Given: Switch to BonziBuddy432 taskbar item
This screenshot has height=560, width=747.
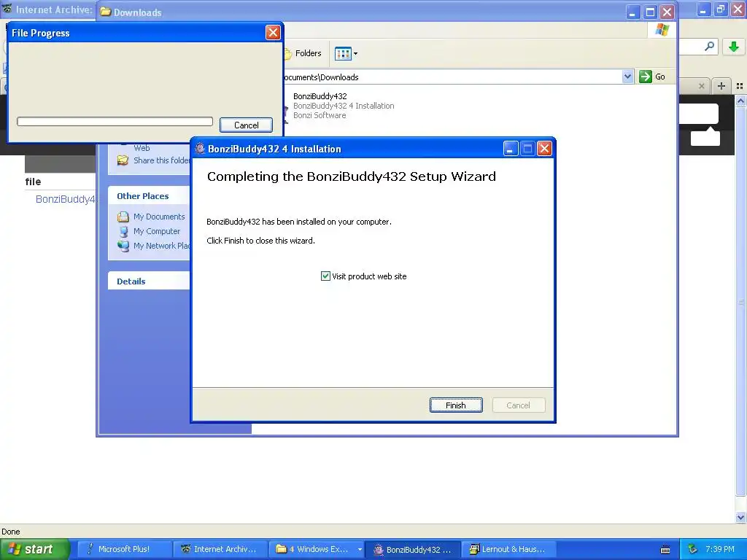Looking at the screenshot, I should tap(413, 549).
